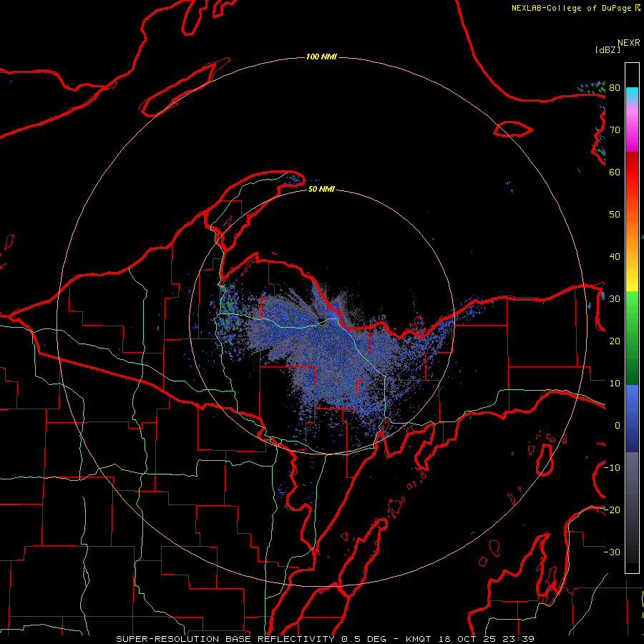Viewport: 644px width, 644px height.
Task: Click the blue segment of the dBZ color bar
Action: pos(632,418)
